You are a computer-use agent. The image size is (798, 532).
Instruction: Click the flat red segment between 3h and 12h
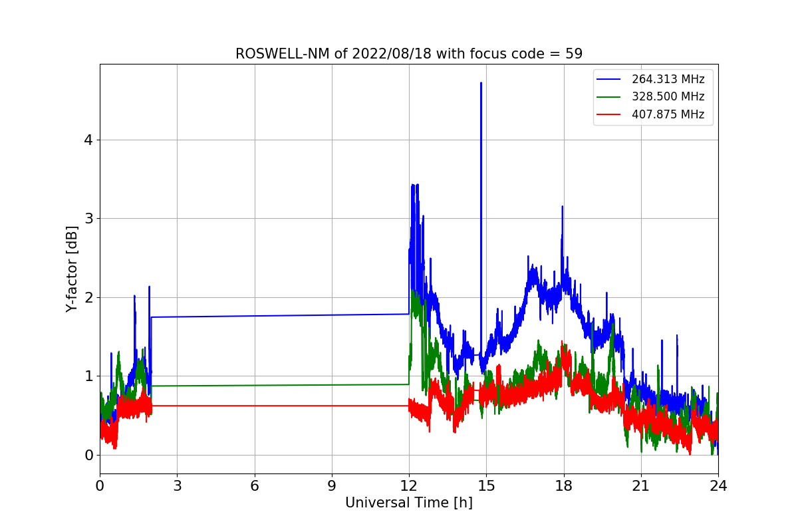coord(279,406)
